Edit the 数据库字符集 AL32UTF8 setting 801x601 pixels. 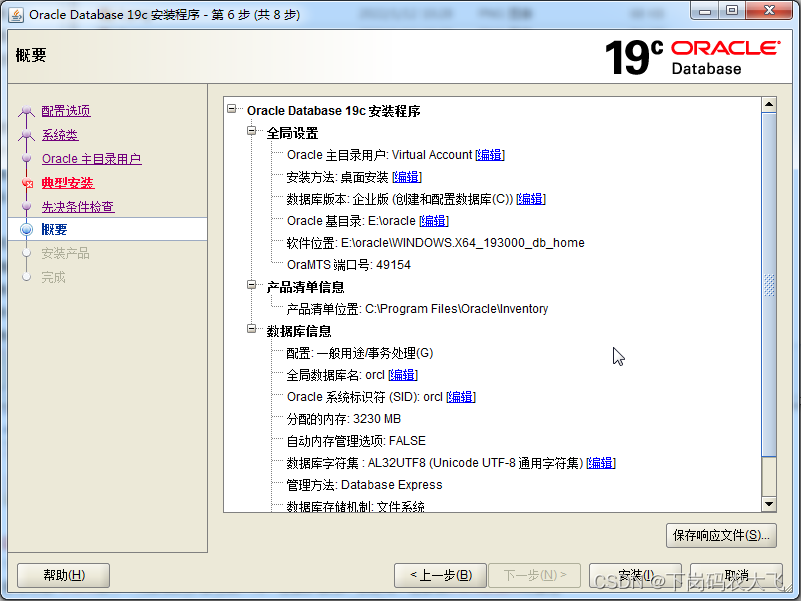(601, 463)
